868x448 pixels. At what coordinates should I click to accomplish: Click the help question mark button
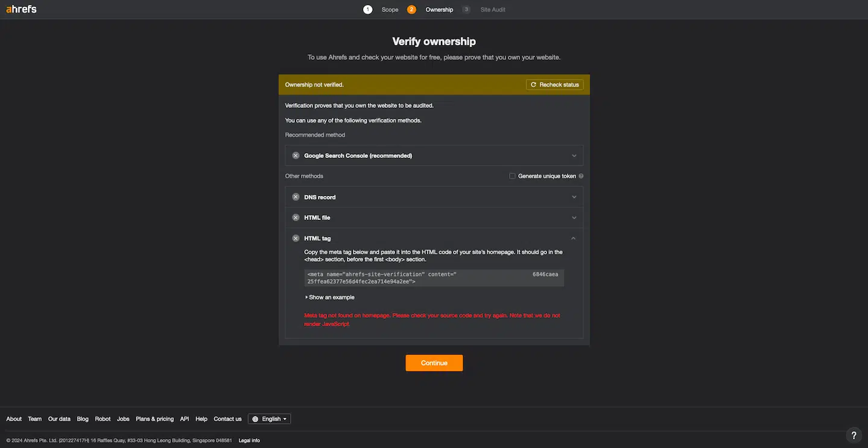coord(853,435)
